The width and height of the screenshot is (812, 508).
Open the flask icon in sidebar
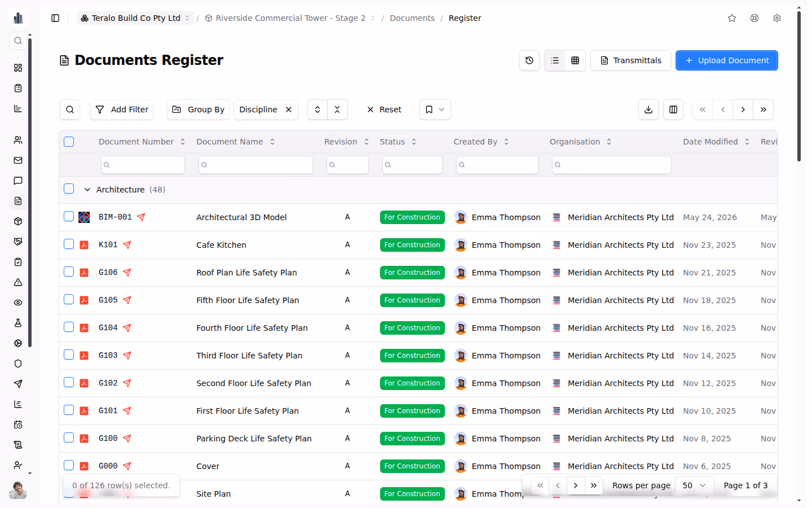point(18,323)
